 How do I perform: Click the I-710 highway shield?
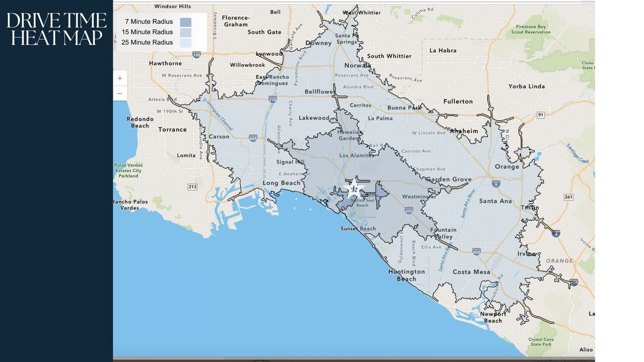click(x=272, y=99)
